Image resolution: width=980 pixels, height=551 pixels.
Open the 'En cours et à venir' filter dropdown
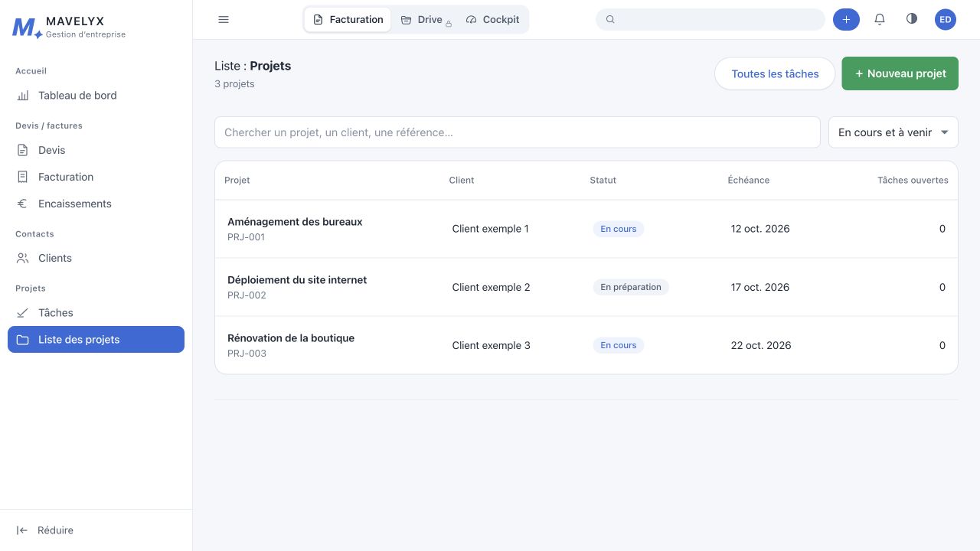[x=893, y=132]
